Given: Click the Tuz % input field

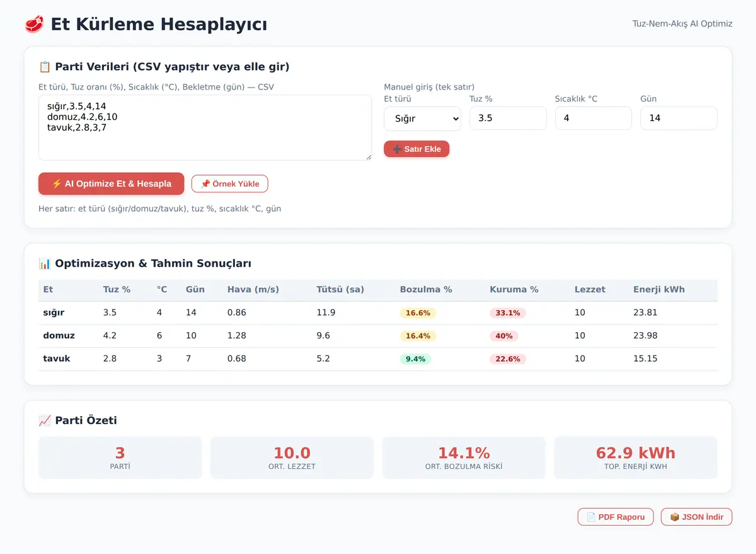Looking at the screenshot, I should (508, 118).
